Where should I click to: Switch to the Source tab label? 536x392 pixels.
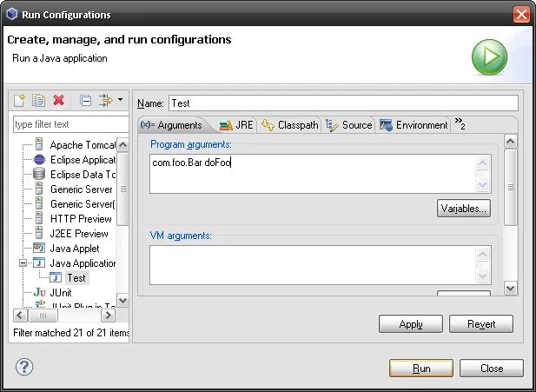coord(357,125)
